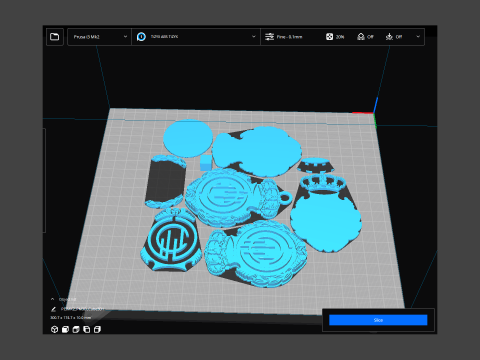Switch to the 3D view cube icon

[55, 329]
